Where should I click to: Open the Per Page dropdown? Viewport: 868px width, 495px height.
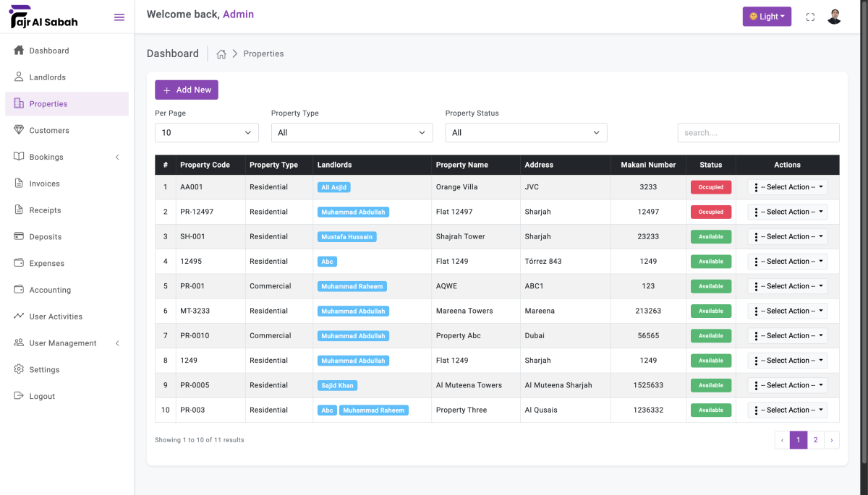[206, 133]
